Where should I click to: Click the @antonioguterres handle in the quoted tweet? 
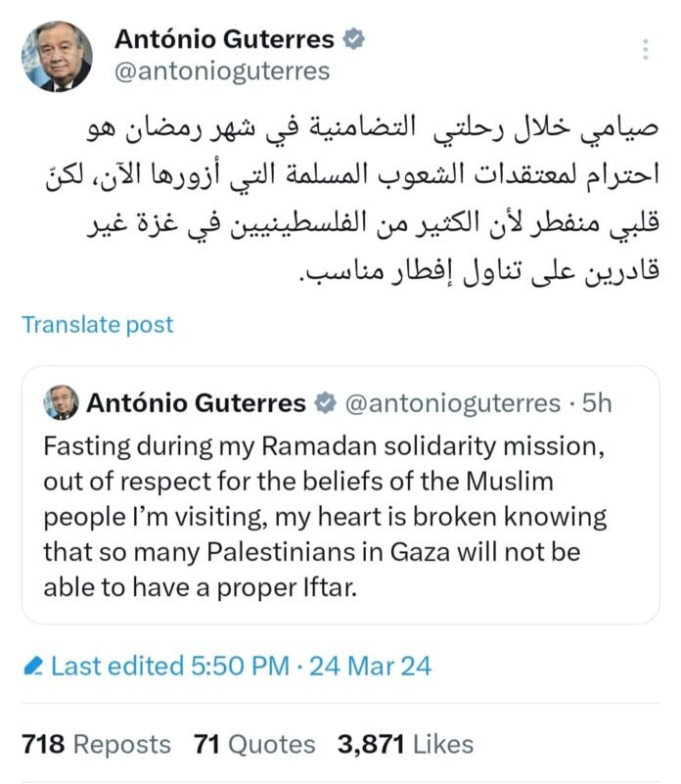(449, 403)
